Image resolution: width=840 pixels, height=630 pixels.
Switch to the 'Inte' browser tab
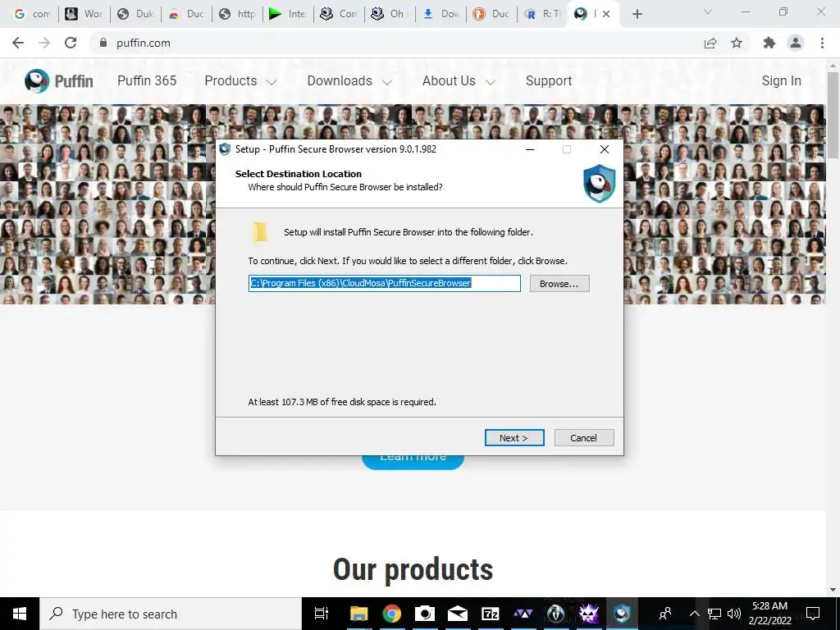click(x=288, y=14)
